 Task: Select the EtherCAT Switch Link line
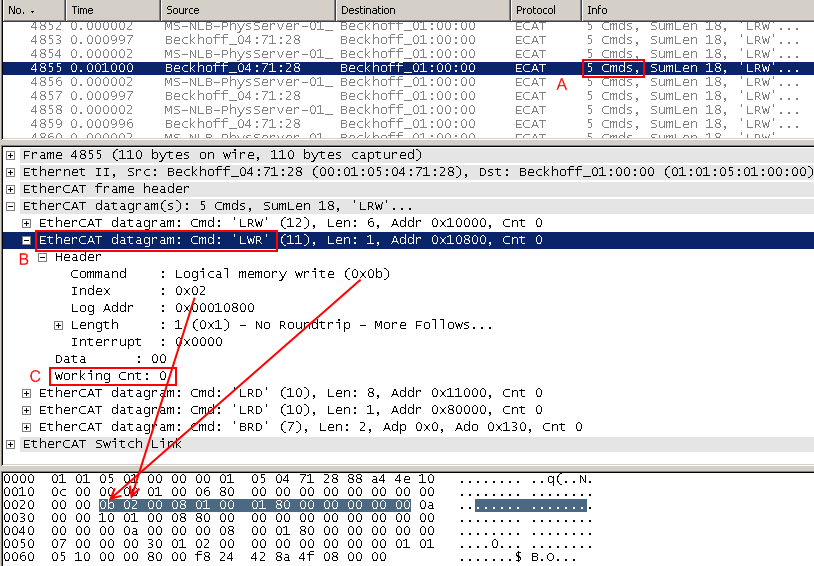coord(102,444)
